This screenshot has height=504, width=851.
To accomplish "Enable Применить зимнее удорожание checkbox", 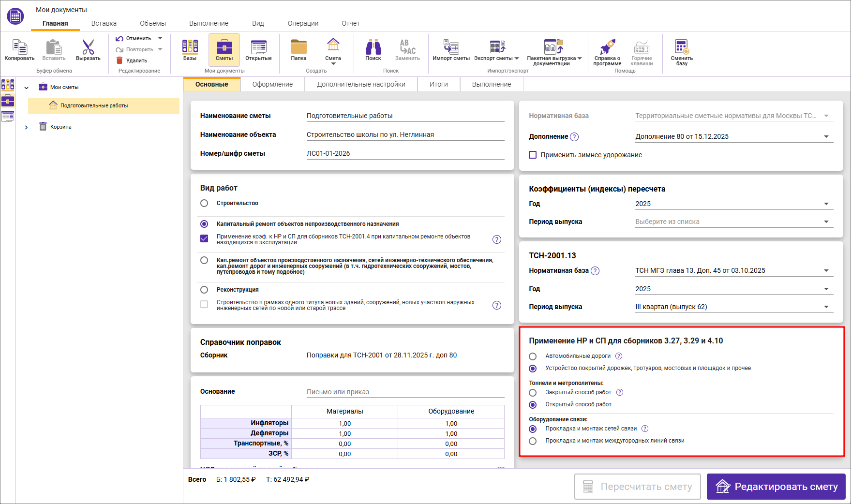I will [533, 155].
